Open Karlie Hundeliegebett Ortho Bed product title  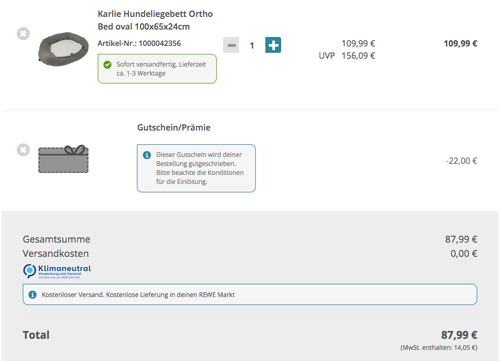point(155,20)
